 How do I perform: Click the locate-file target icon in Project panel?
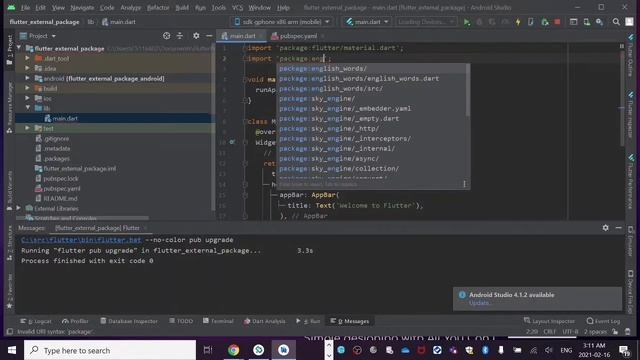[x=167, y=36]
